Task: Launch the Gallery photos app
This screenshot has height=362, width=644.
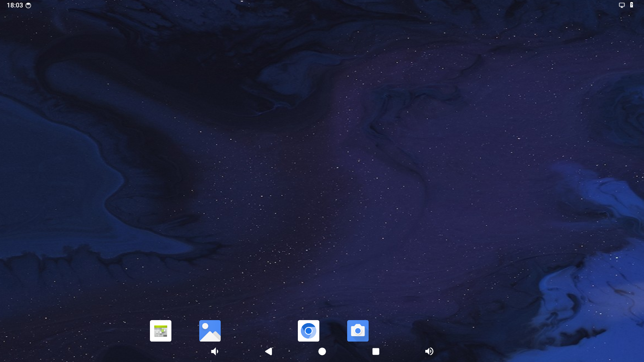Action: coord(210,330)
